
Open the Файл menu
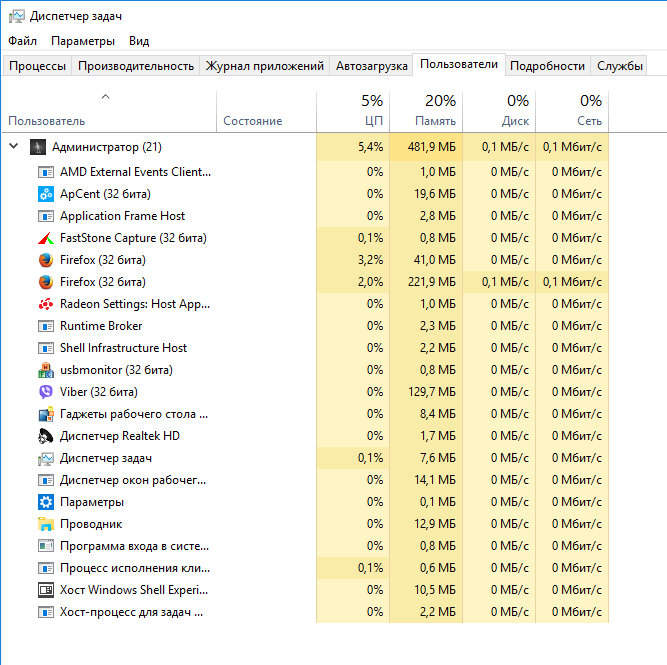(23, 41)
